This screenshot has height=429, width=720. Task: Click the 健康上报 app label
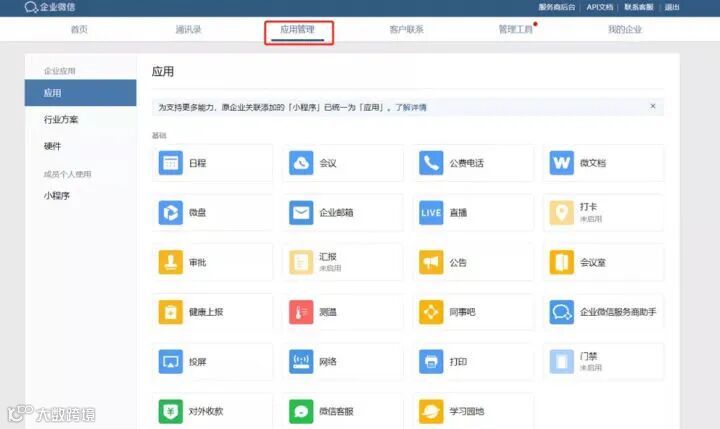point(206,312)
